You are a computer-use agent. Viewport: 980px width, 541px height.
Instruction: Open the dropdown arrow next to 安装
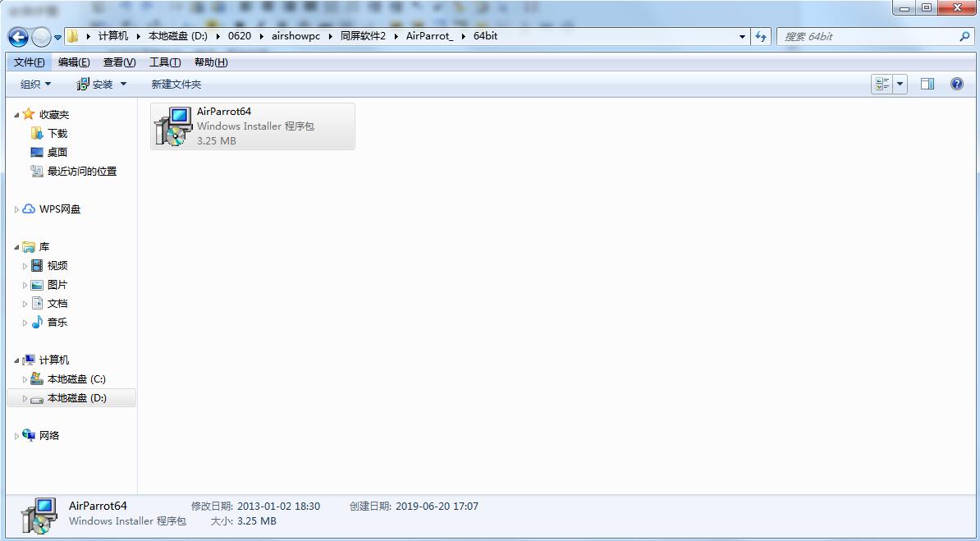point(123,84)
